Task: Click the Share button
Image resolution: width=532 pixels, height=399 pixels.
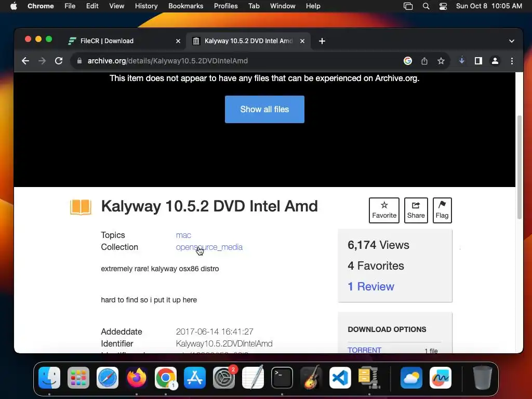Action: click(416, 210)
